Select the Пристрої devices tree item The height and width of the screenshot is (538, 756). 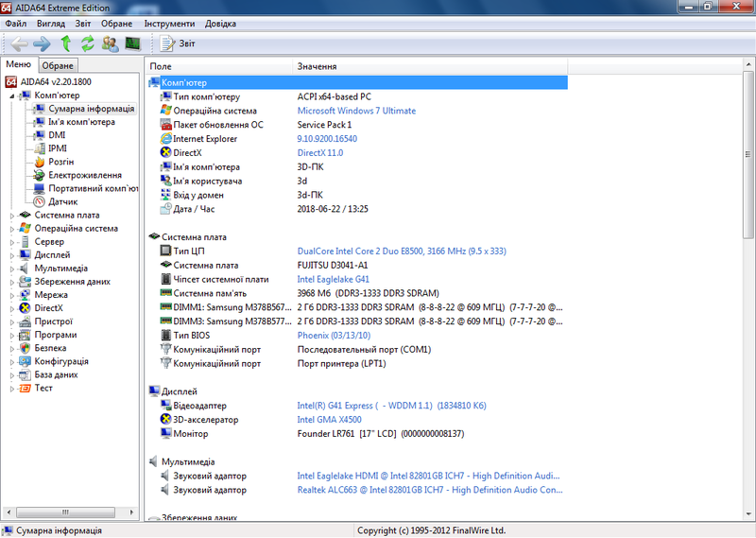pyautogui.click(x=53, y=321)
